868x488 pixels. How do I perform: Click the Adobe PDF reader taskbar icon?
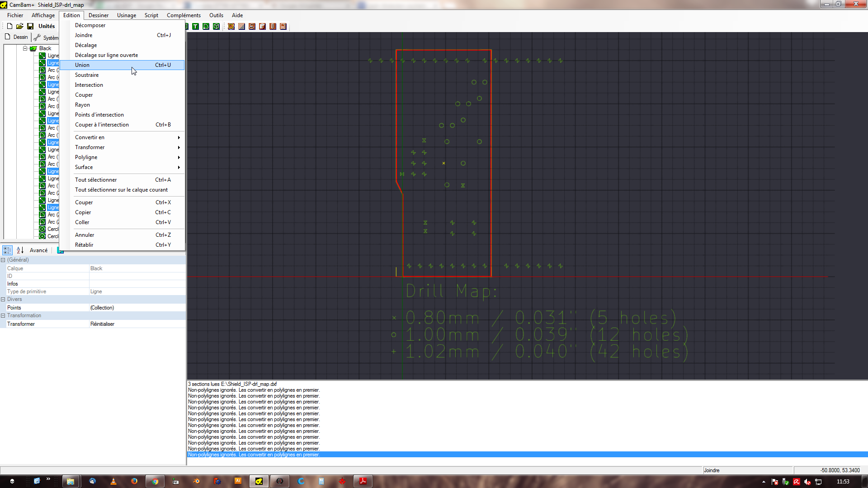tap(363, 481)
